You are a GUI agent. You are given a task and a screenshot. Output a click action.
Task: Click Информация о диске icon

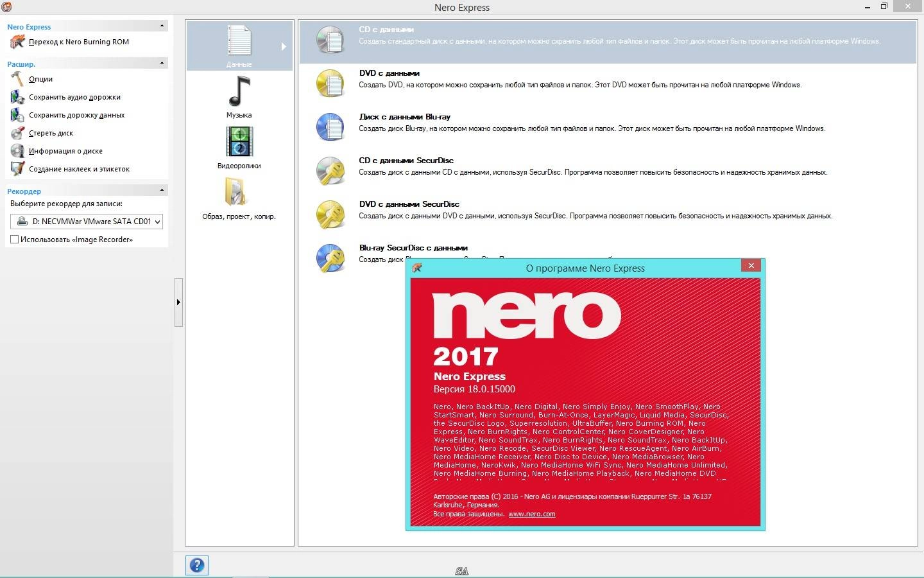click(x=17, y=151)
